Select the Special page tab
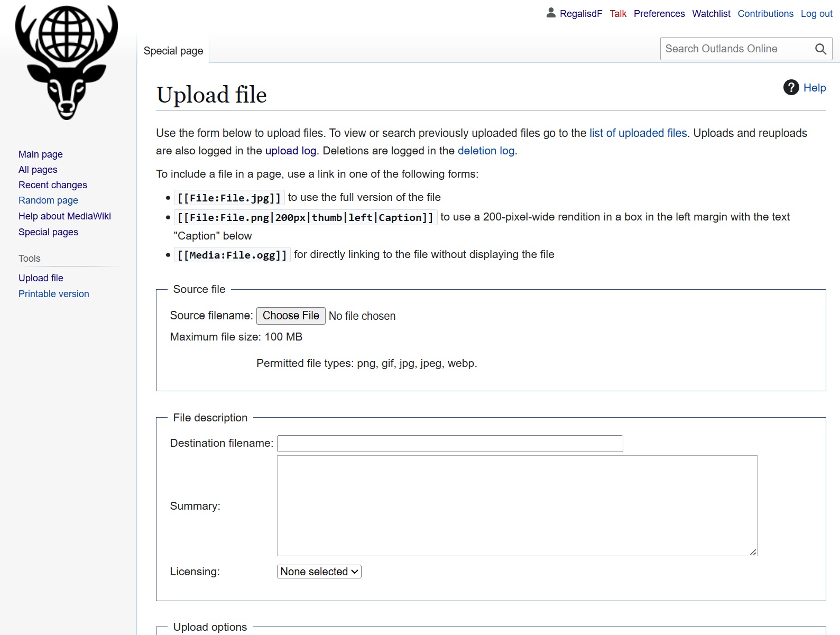The width and height of the screenshot is (840, 635). (x=173, y=51)
